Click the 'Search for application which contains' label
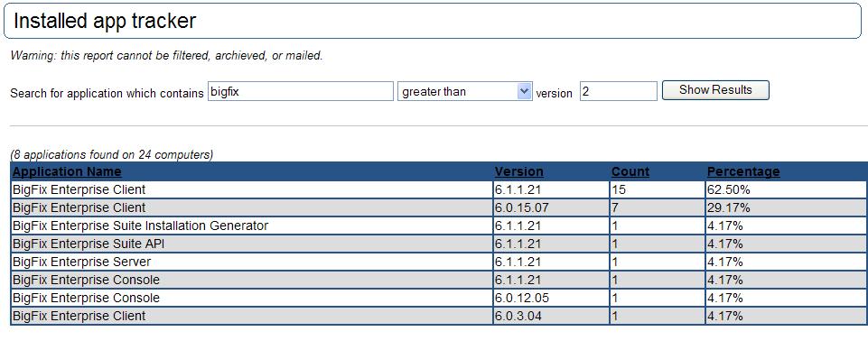This screenshot has width=868, height=350. click(107, 93)
